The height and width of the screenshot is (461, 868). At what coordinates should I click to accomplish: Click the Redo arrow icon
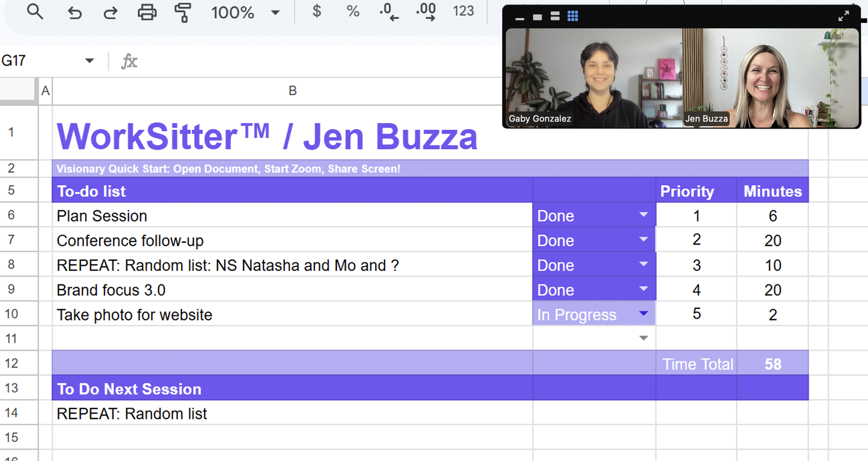110,13
